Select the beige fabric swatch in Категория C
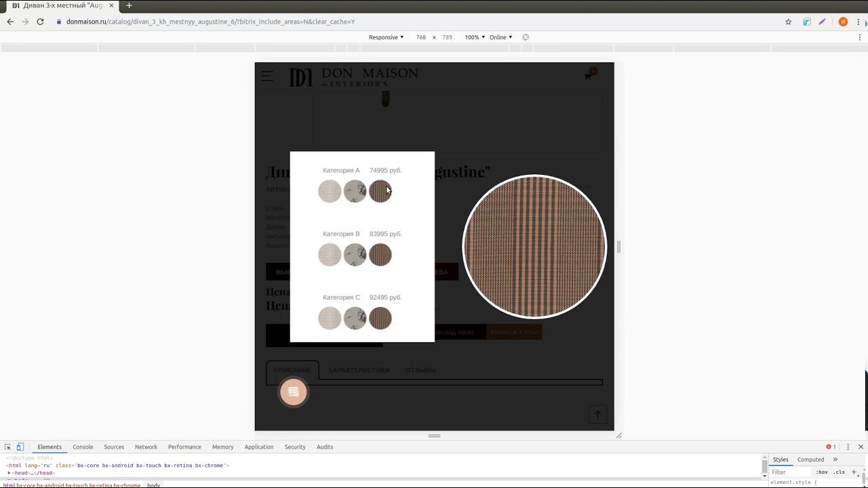Screen dimensions: 868x488 point(330,318)
